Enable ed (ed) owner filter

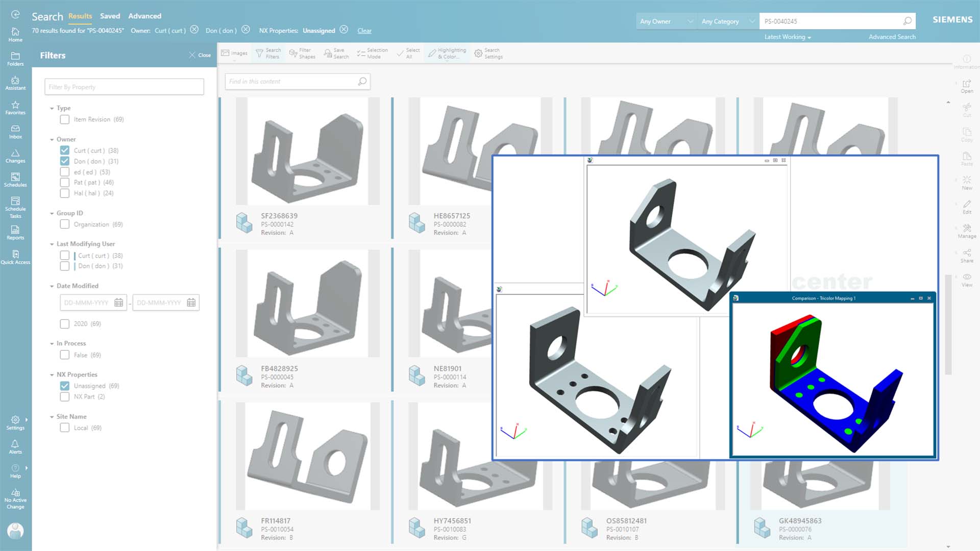(x=65, y=171)
